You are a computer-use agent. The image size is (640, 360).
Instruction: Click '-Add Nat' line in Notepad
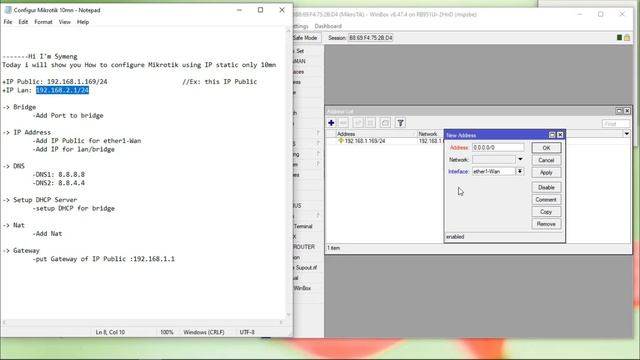pyautogui.click(x=47, y=233)
